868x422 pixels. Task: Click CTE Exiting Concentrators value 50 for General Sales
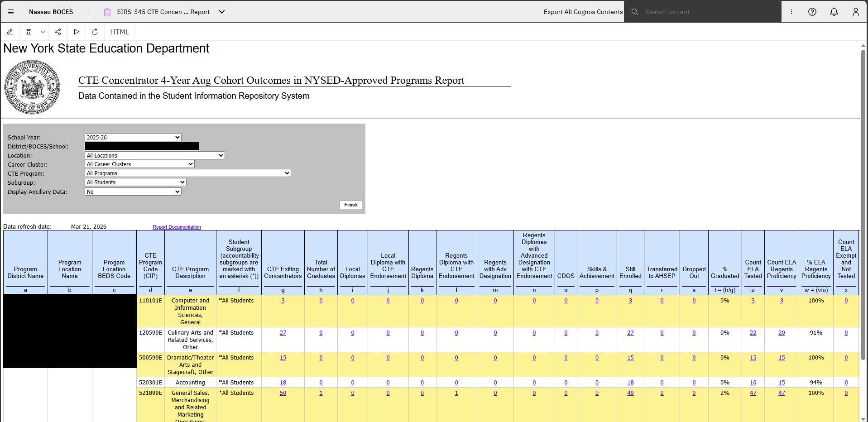pyautogui.click(x=283, y=393)
